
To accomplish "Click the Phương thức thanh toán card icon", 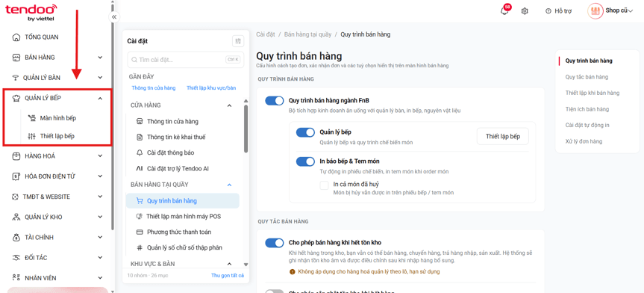I will (x=140, y=232).
